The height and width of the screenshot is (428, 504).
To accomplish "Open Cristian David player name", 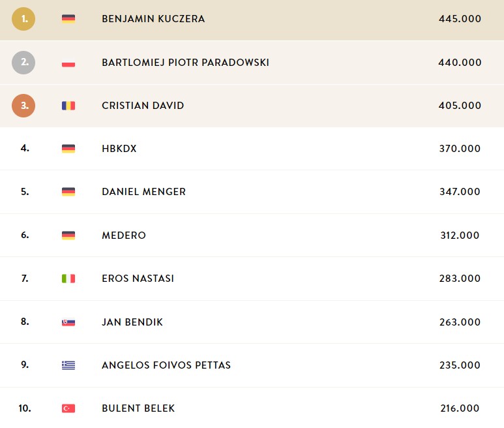I will [x=143, y=106].
